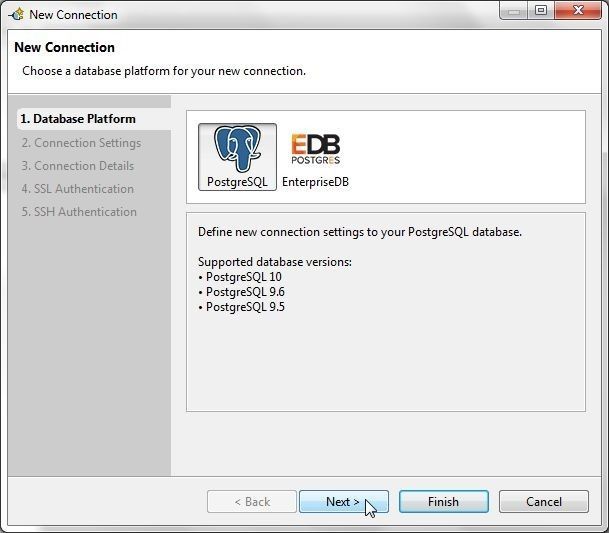Screen dimensions: 609x533
Task: Cancel the new connection wizard
Action: pyautogui.click(x=544, y=502)
